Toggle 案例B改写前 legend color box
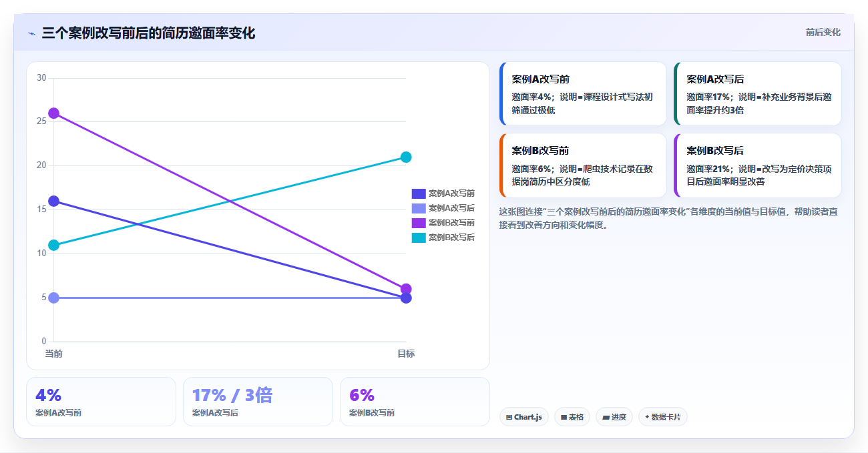Image resolution: width=868 pixels, height=453 pixels. tap(419, 223)
